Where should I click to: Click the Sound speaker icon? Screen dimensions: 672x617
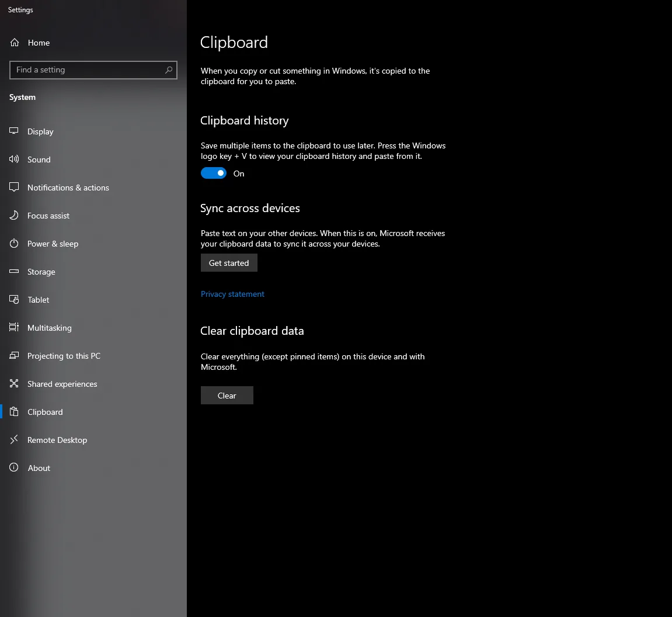[x=14, y=160]
